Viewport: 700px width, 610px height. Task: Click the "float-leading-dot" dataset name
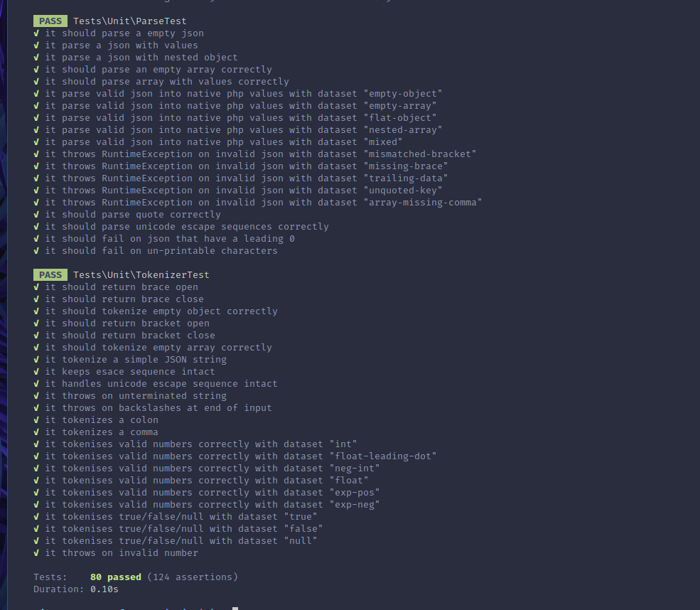click(x=383, y=456)
